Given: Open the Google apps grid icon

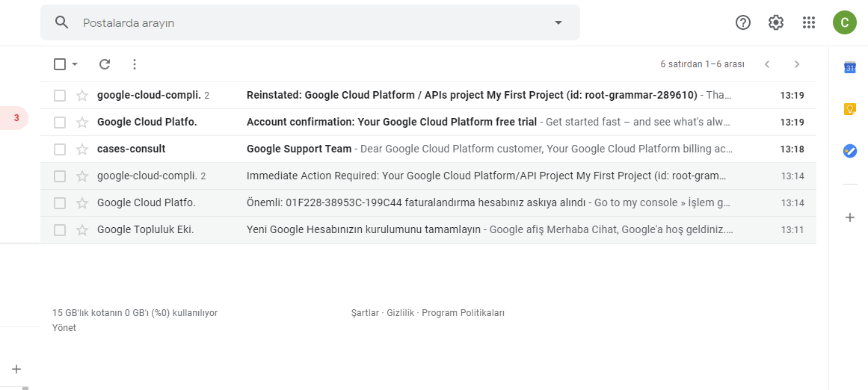Looking at the screenshot, I should tap(809, 22).
